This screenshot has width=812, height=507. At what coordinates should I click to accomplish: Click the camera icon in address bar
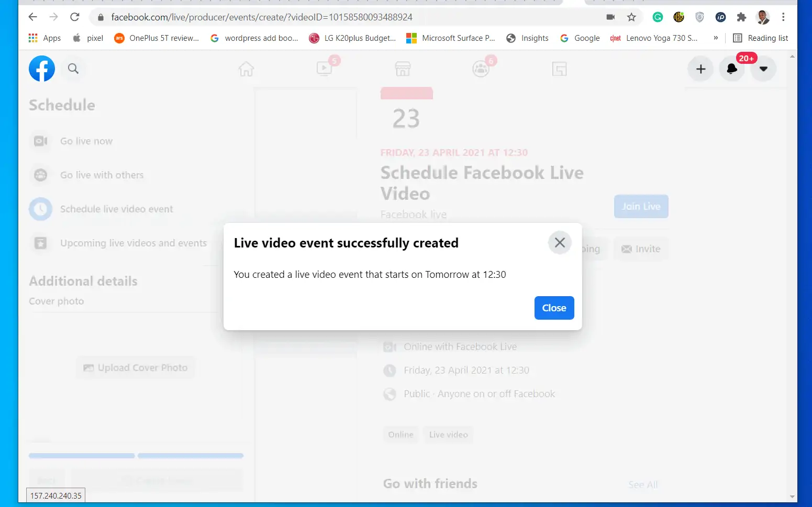(x=610, y=17)
